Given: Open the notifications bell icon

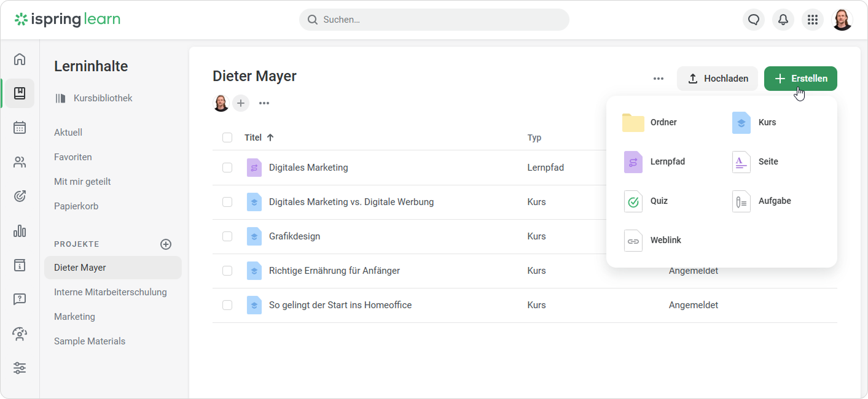Looking at the screenshot, I should (x=783, y=20).
